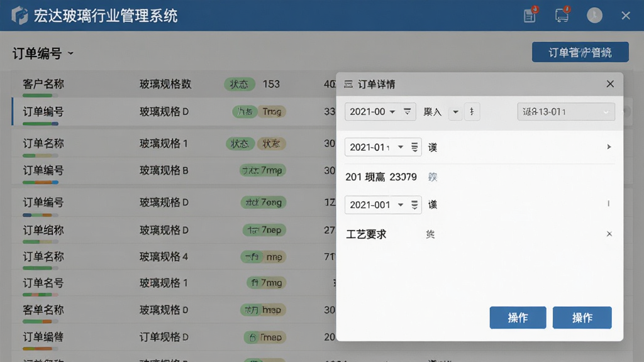Click the 7mng status badge

(x=267, y=283)
